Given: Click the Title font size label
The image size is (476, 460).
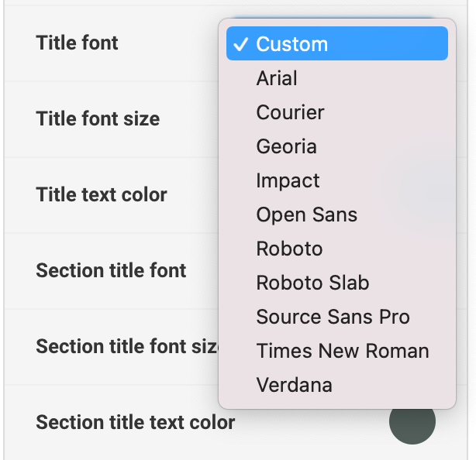Looking at the screenshot, I should tap(98, 118).
